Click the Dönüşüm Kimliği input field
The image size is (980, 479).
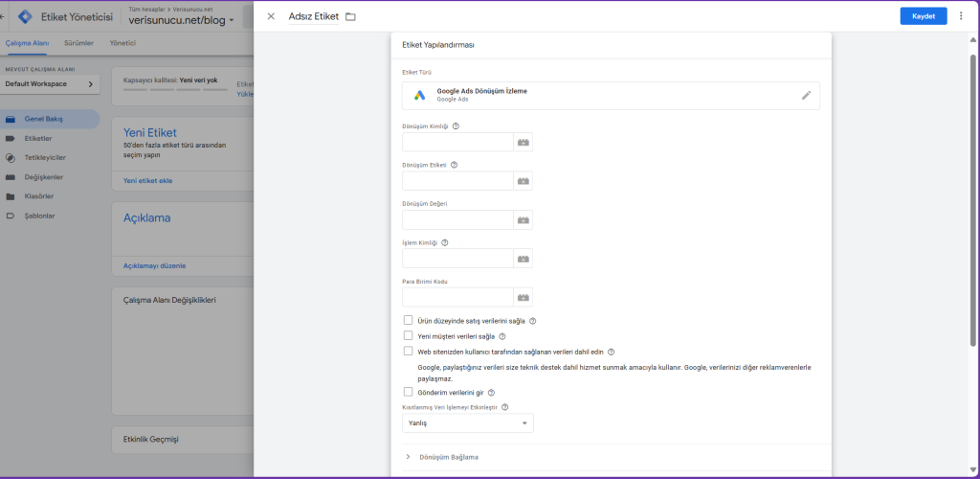(x=458, y=142)
